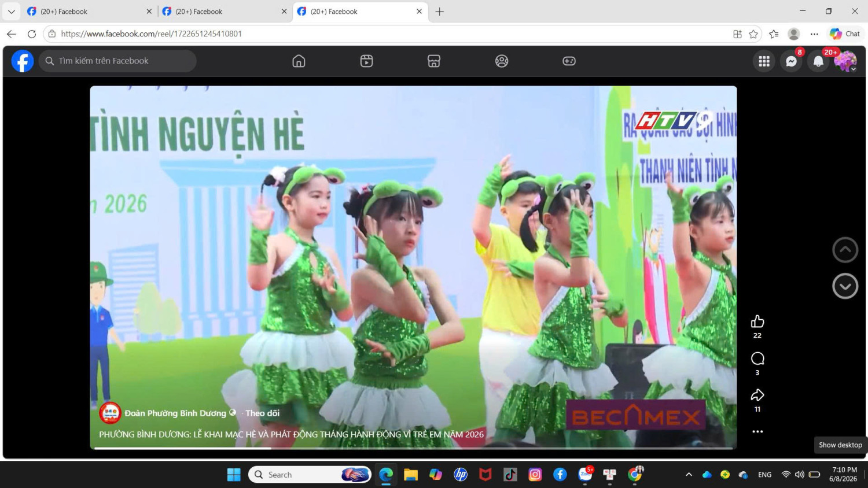
Task: Open the browser apps icon in address bar
Action: click(737, 34)
